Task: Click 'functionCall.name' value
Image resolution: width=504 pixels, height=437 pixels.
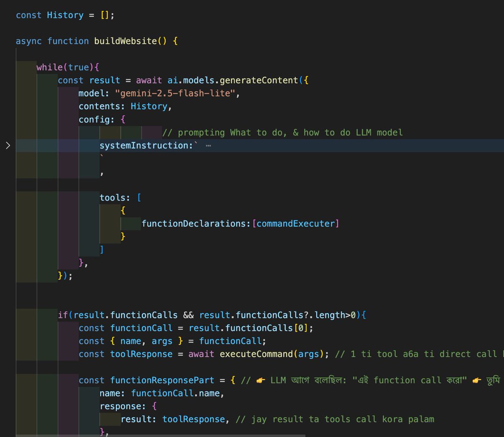Action: [x=175, y=393]
